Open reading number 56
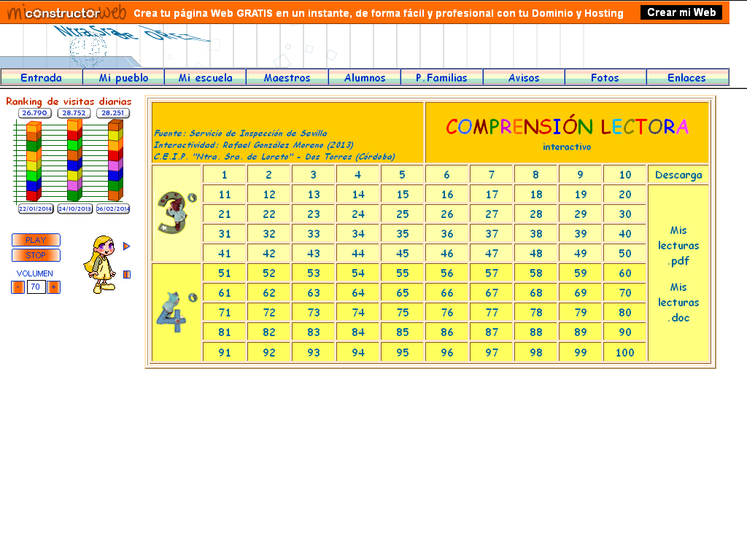Screen dimensions: 747x560 447,273
